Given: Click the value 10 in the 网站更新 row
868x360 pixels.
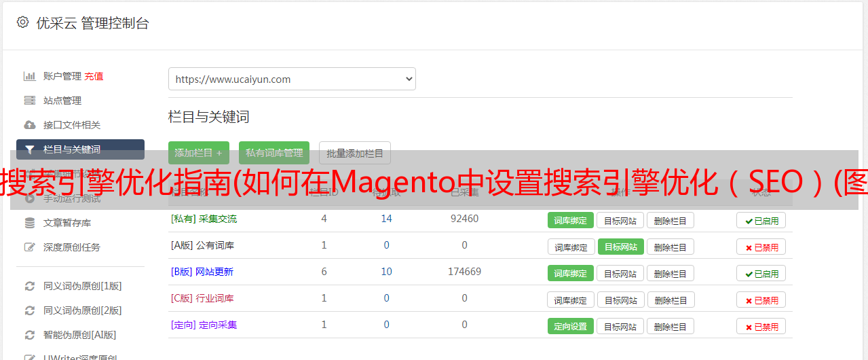Looking at the screenshot, I should tap(386, 272).
